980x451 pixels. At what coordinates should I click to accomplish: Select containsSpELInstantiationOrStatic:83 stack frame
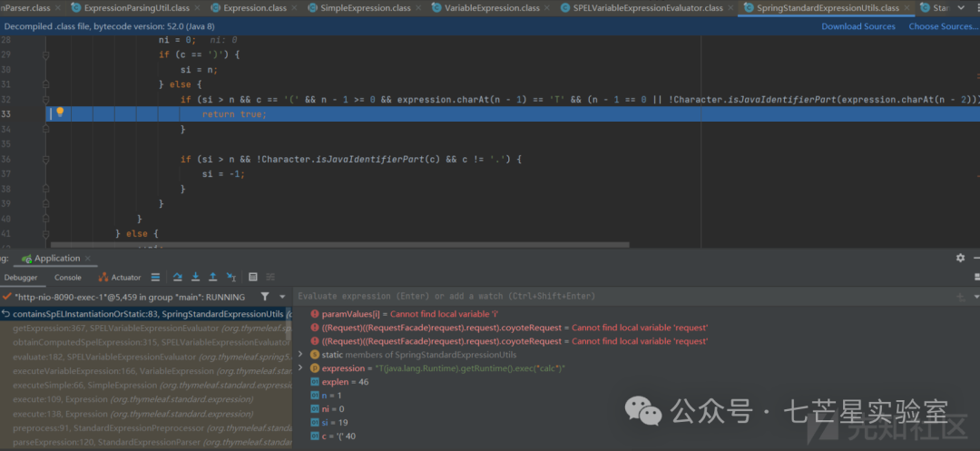(x=145, y=314)
